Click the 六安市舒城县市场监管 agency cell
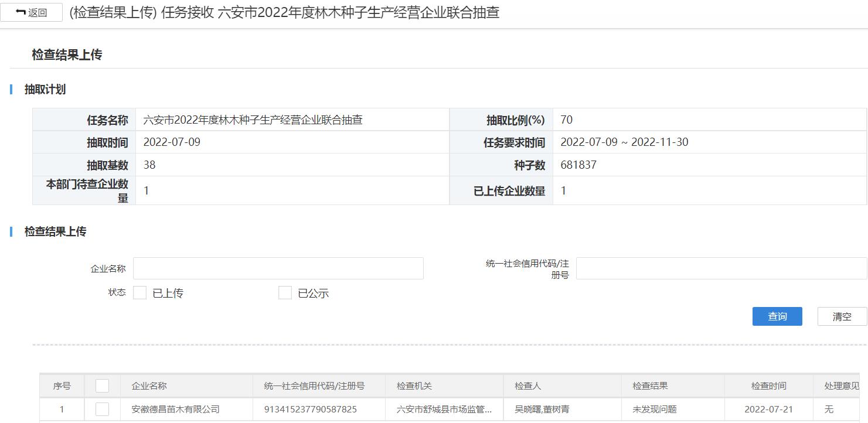 coord(444,410)
